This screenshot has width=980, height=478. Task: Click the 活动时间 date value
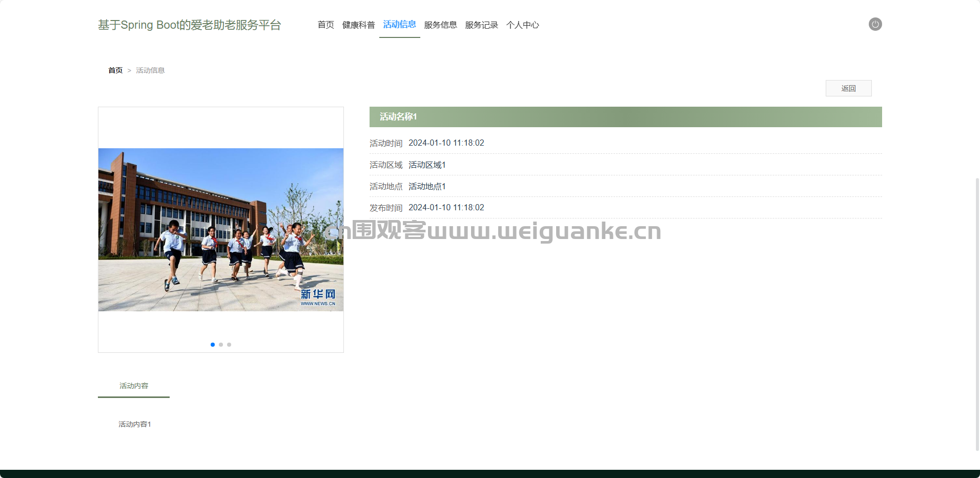click(x=446, y=143)
